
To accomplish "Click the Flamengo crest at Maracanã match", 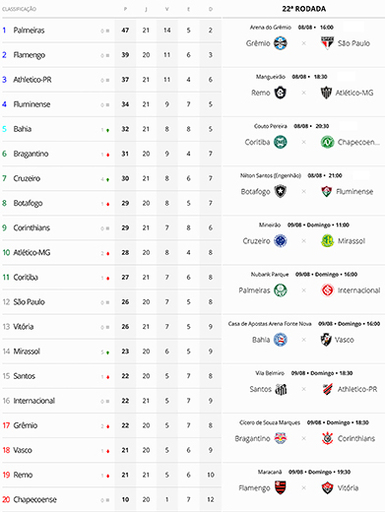I will coord(280,488).
